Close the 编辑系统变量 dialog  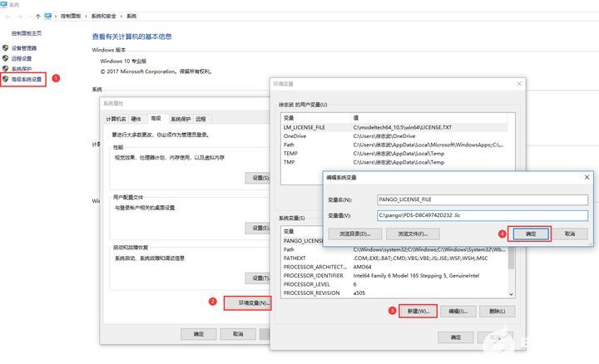(x=587, y=177)
